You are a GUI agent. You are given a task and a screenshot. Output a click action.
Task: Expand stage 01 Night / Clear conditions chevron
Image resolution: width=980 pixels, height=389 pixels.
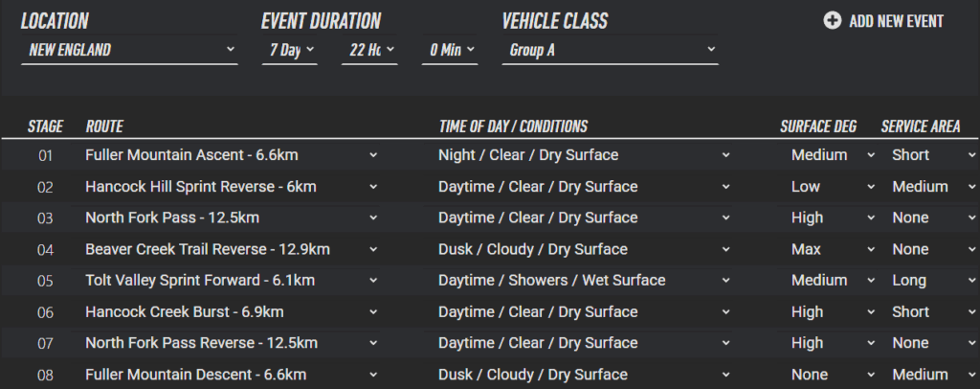coord(725,155)
